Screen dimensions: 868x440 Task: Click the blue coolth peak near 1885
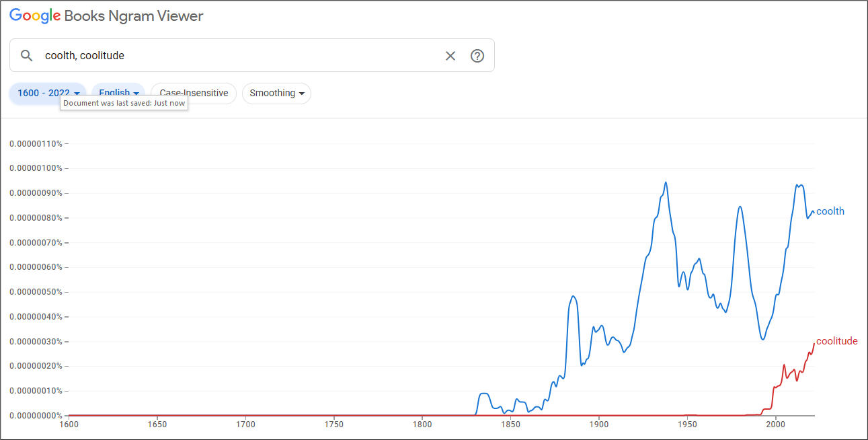[573, 296]
